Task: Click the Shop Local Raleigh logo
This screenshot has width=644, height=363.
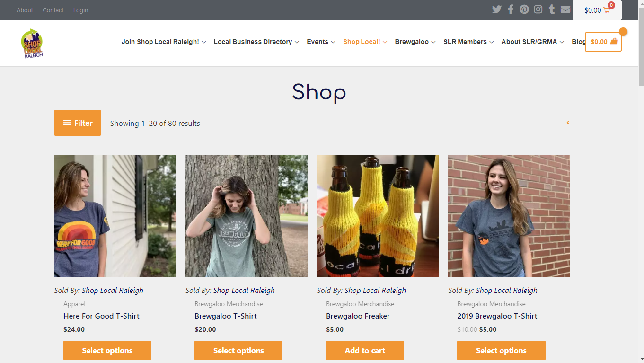Action: (32, 43)
